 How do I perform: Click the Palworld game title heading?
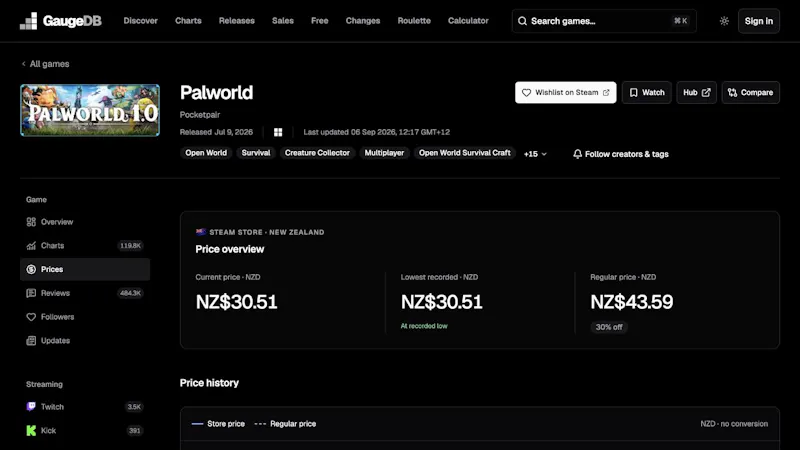(x=216, y=93)
